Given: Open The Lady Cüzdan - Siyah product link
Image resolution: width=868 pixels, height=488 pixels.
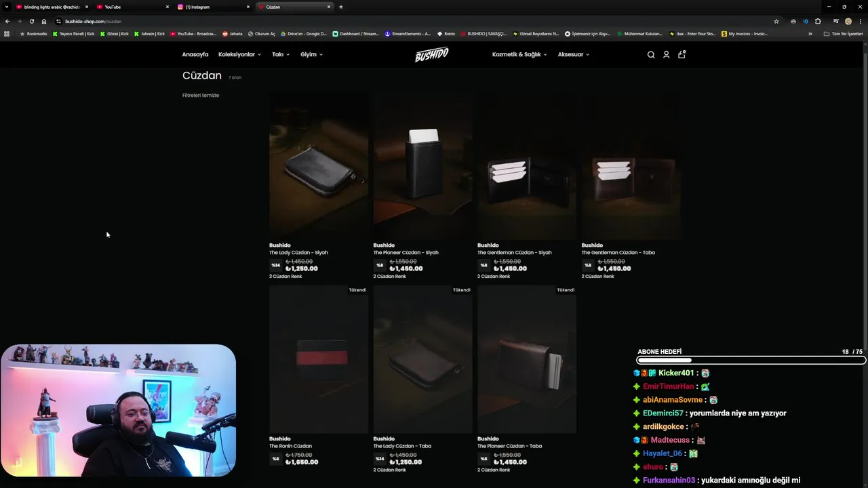Looking at the screenshot, I should coord(298,253).
